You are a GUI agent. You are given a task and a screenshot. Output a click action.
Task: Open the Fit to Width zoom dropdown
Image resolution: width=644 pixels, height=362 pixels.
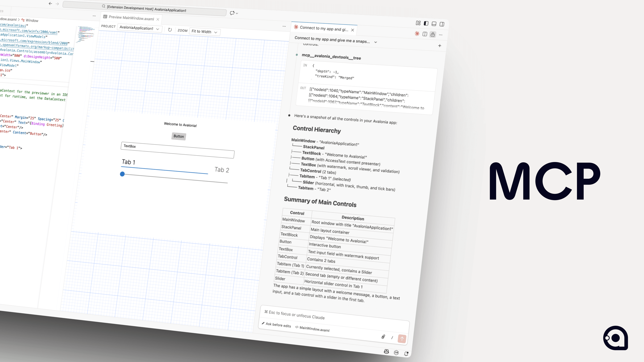tap(204, 32)
